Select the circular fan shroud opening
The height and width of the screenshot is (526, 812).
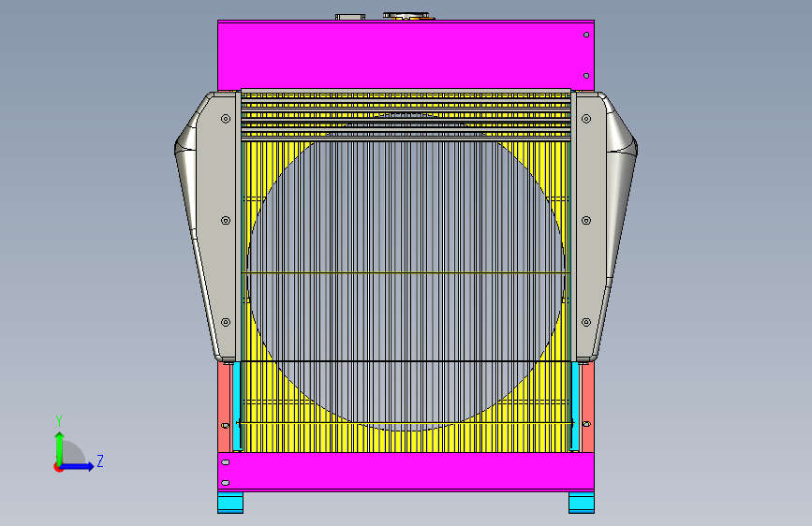(406, 273)
